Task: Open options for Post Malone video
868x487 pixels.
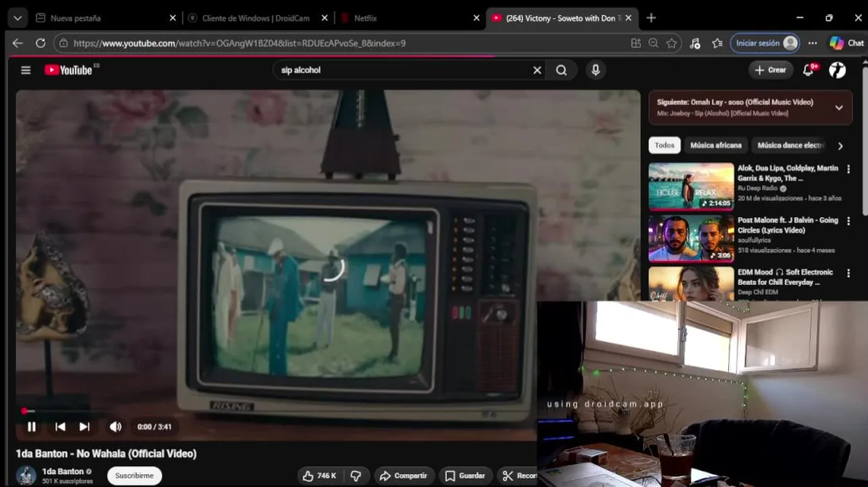Action: point(848,221)
